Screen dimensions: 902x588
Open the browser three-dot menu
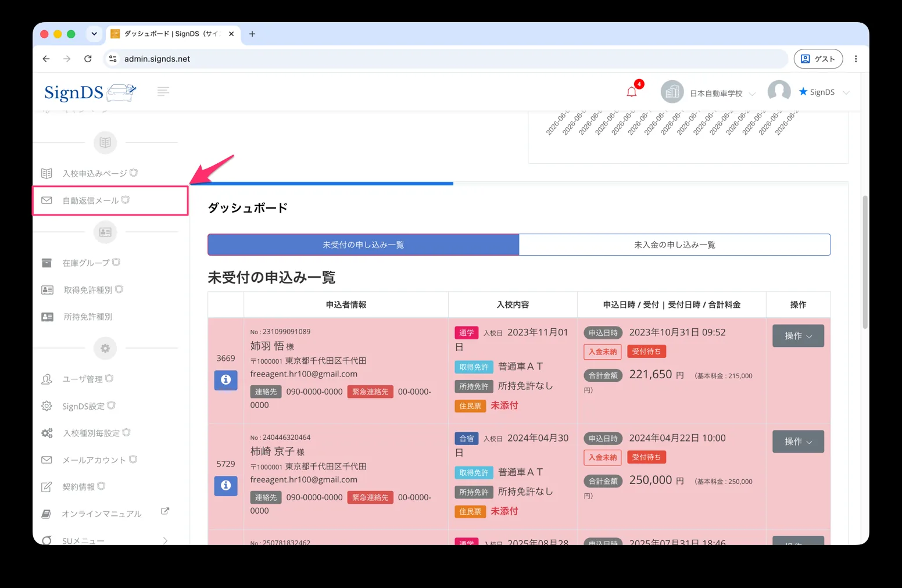click(x=856, y=59)
